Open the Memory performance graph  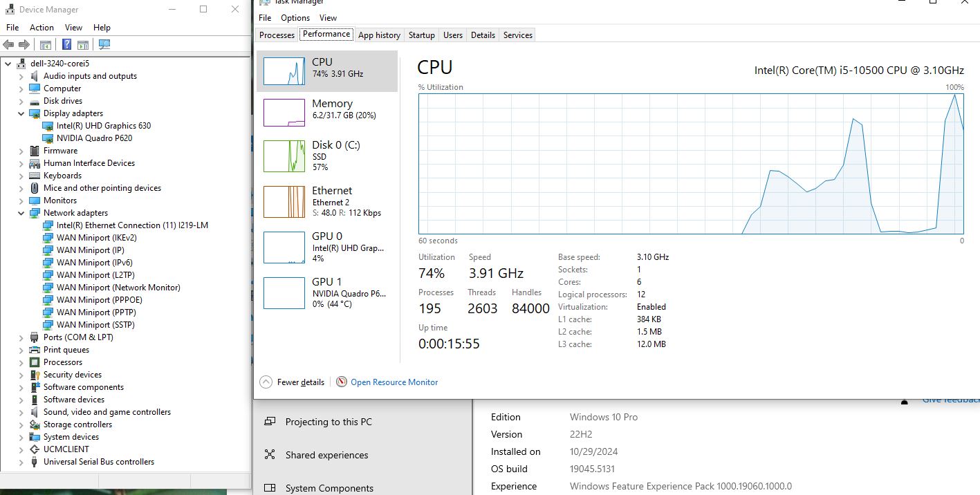click(326, 109)
